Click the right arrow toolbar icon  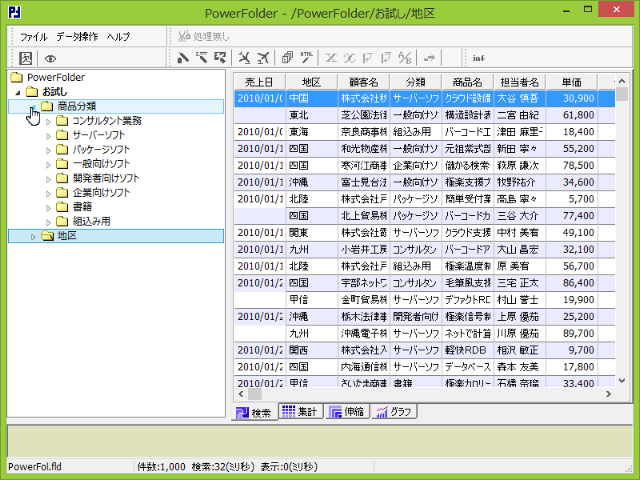(x=429, y=58)
